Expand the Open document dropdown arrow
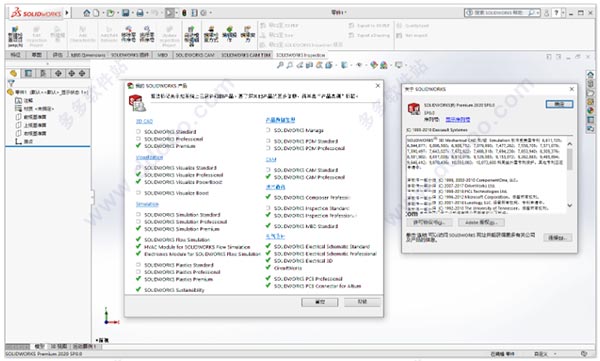This screenshot has height=361, width=600. tap(117, 13)
